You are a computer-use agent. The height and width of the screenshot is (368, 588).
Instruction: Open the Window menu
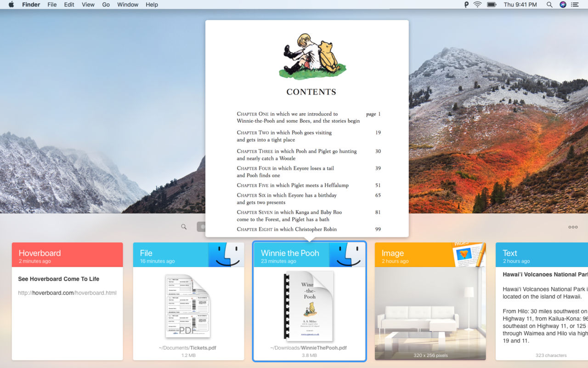pos(128,5)
